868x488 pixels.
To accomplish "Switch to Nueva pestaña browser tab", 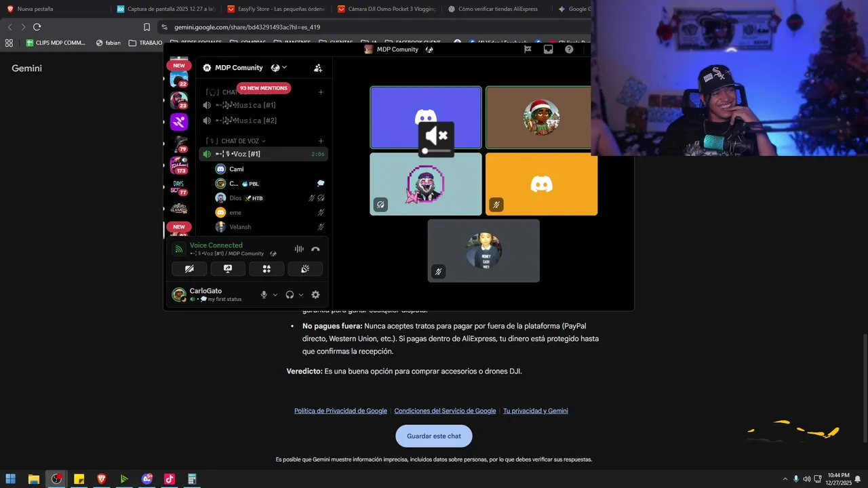I will pyautogui.click(x=55, y=9).
